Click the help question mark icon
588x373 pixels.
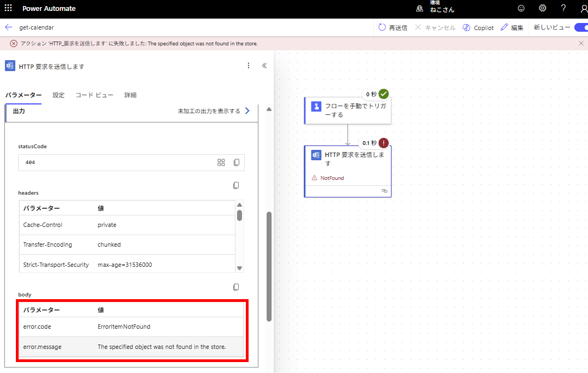click(x=563, y=8)
